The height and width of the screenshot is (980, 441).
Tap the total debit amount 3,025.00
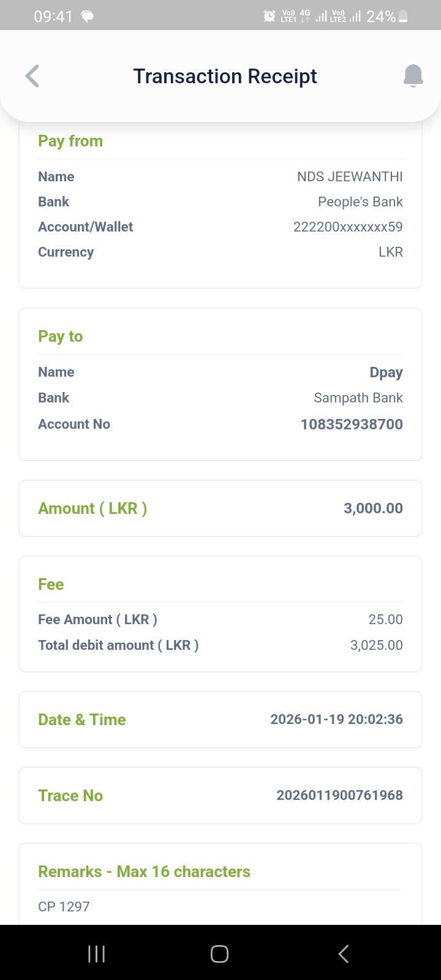pyautogui.click(x=376, y=645)
